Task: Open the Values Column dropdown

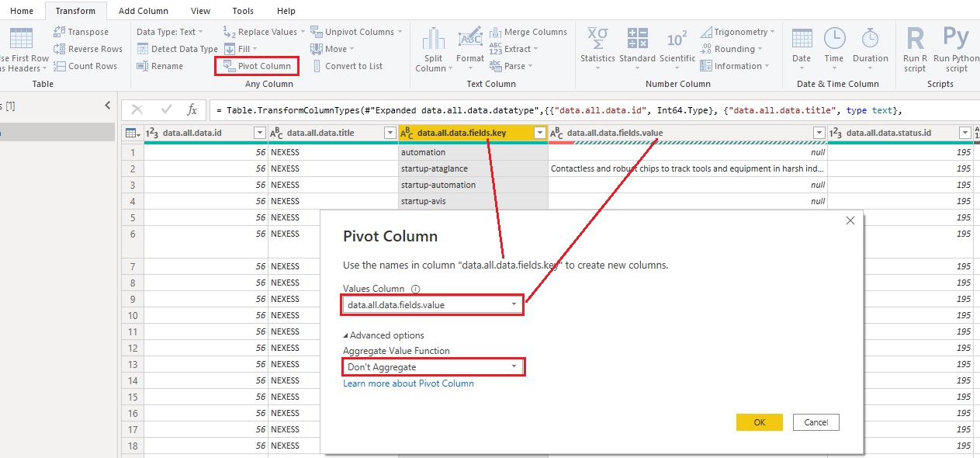Action: 432,305
